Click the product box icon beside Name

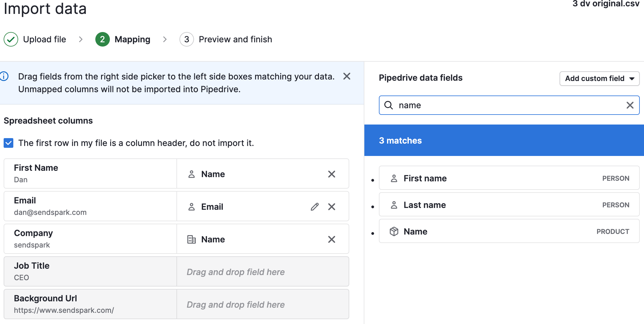(394, 232)
